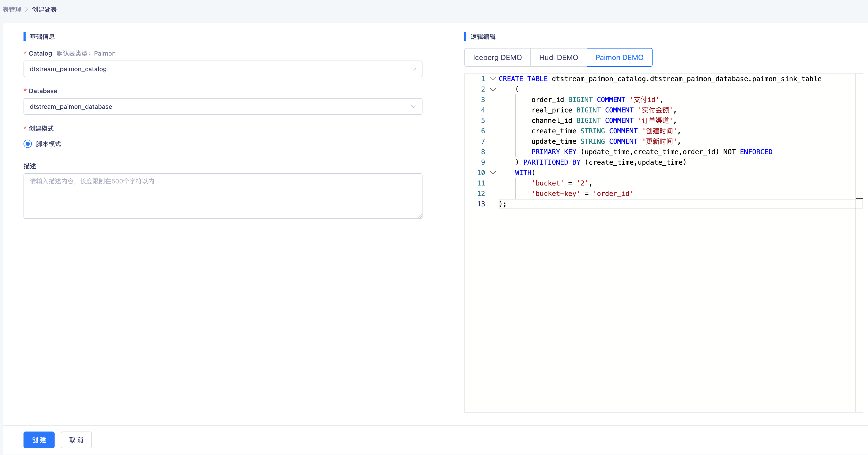Collapse the WITH block fold arrow on line 10

(493, 173)
